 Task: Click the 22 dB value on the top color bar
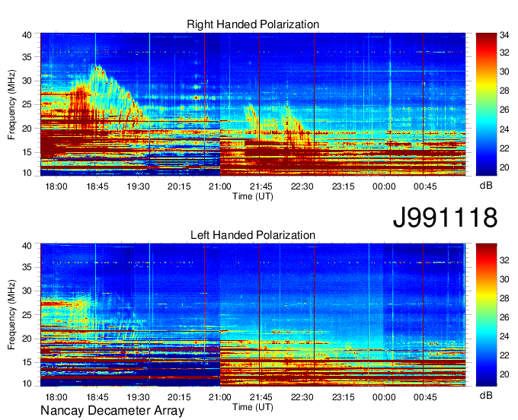(504, 148)
